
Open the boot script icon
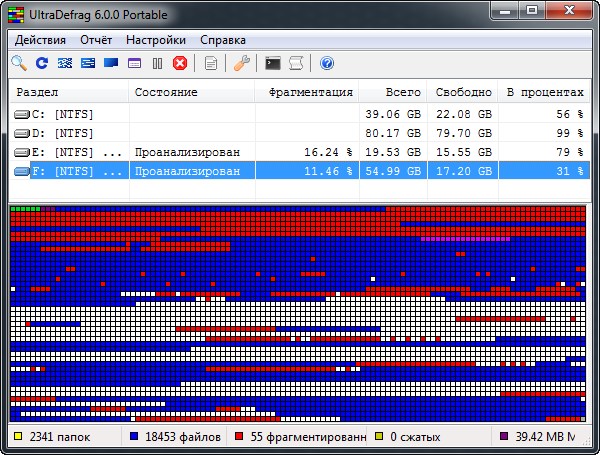click(295, 63)
